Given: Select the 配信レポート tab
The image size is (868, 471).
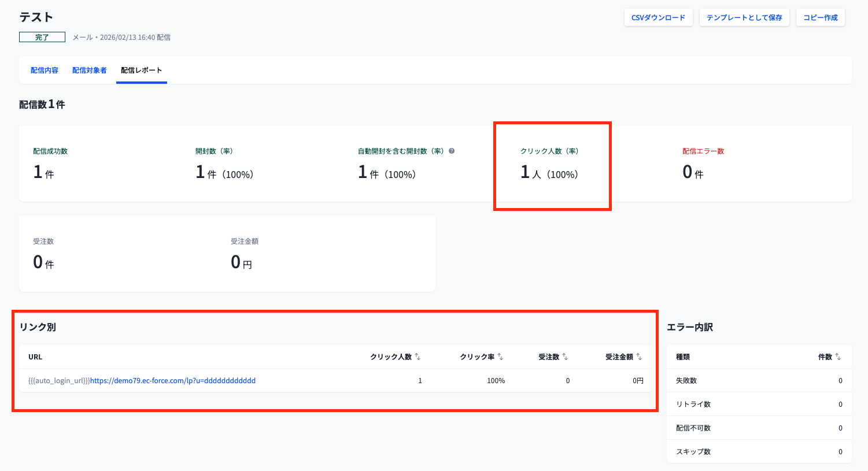Looking at the screenshot, I should coord(141,70).
